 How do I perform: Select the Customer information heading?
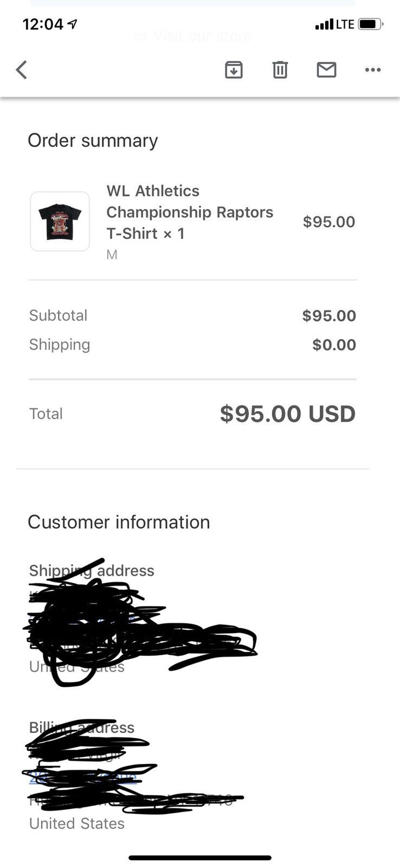119,522
